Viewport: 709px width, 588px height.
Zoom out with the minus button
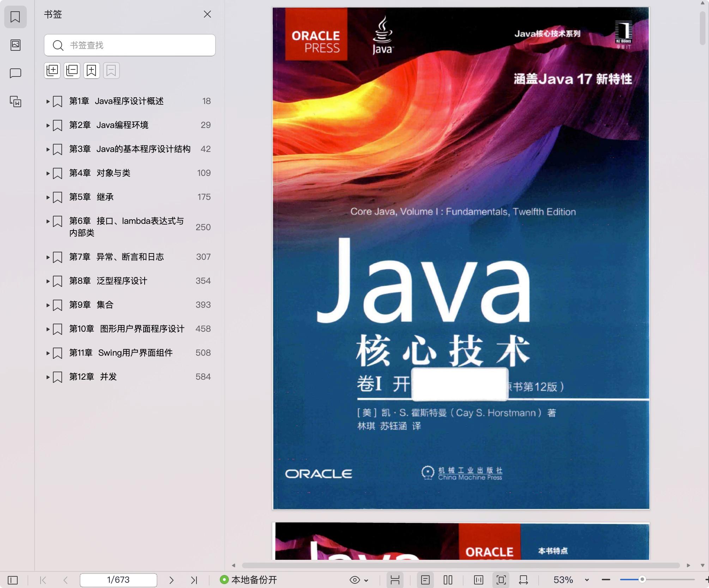click(606, 580)
